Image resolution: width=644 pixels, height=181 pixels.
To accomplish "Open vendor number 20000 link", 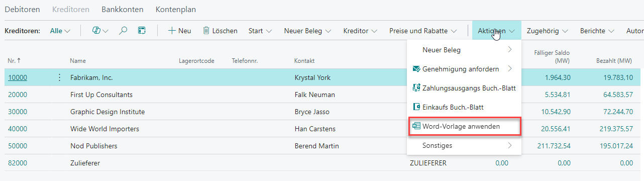I will point(18,95).
